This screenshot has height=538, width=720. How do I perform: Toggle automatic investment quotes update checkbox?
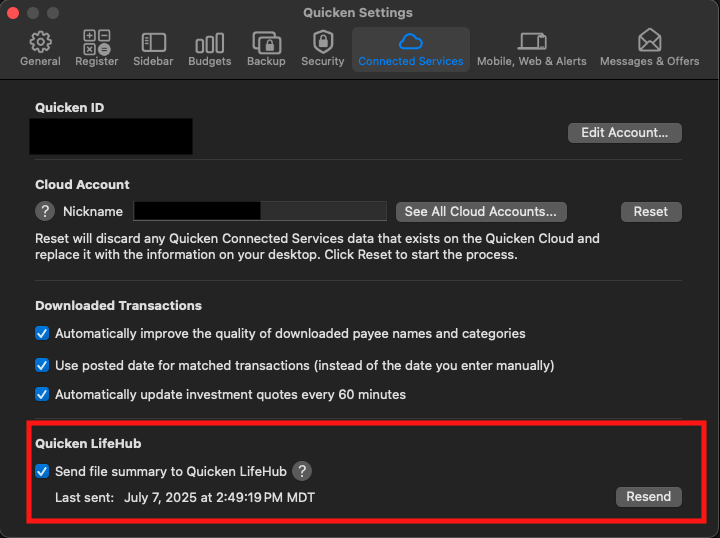(x=42, y=394)
